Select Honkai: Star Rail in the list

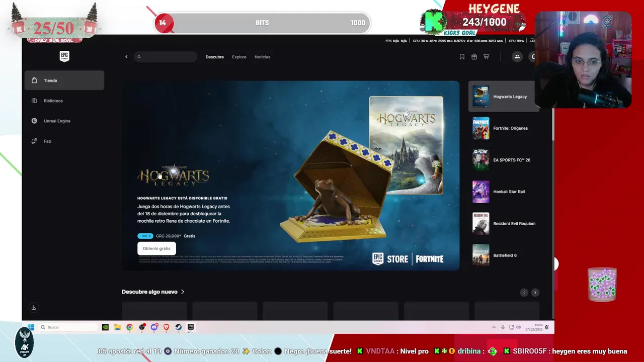pyautogui.click(x=503, y=192)
